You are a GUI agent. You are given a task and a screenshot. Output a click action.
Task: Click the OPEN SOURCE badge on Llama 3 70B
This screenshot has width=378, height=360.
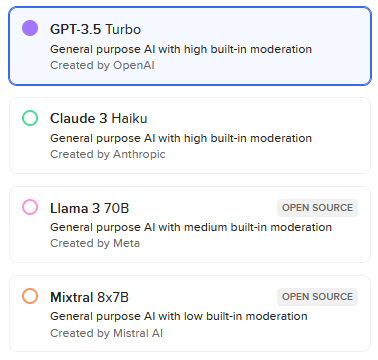pos(317,208)
